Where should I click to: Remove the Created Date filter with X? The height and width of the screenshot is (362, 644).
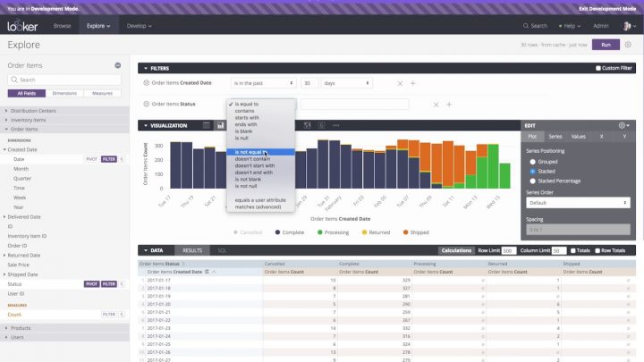point(400,83)
